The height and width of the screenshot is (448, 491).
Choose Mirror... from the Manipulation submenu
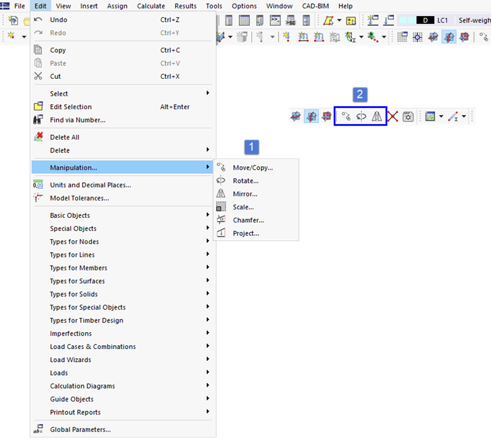point(256,194)
